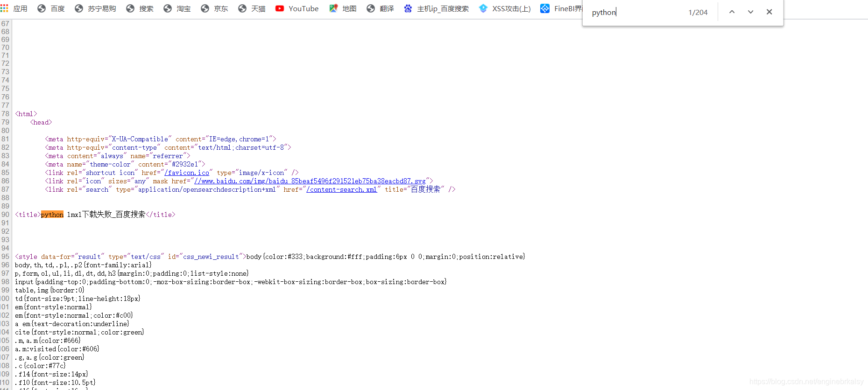Viewport: 868px width, 390px height.
Task: Click the highlighted python match in title
Action: pos(52,215)
